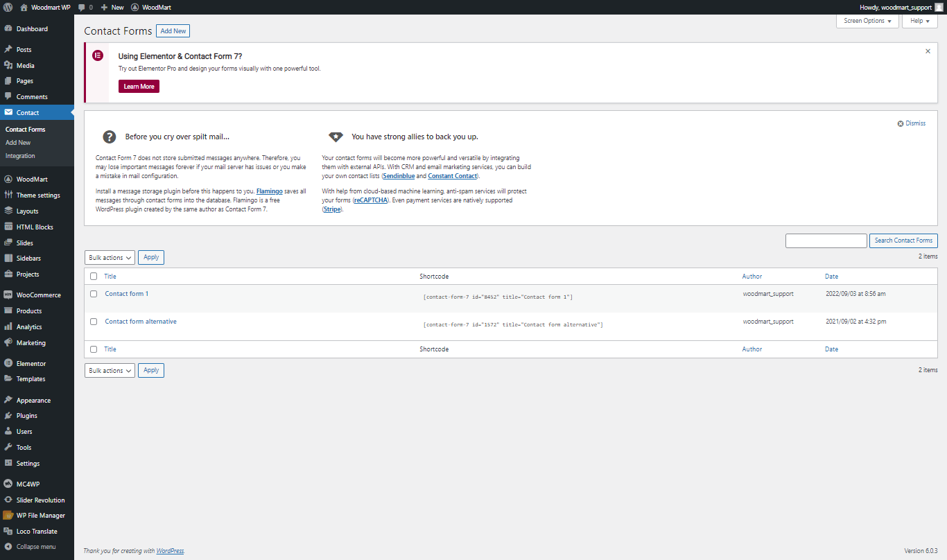Close the Elementor notice banner
The width and height of the screenshot is (947, 560).
click(928, 51)
